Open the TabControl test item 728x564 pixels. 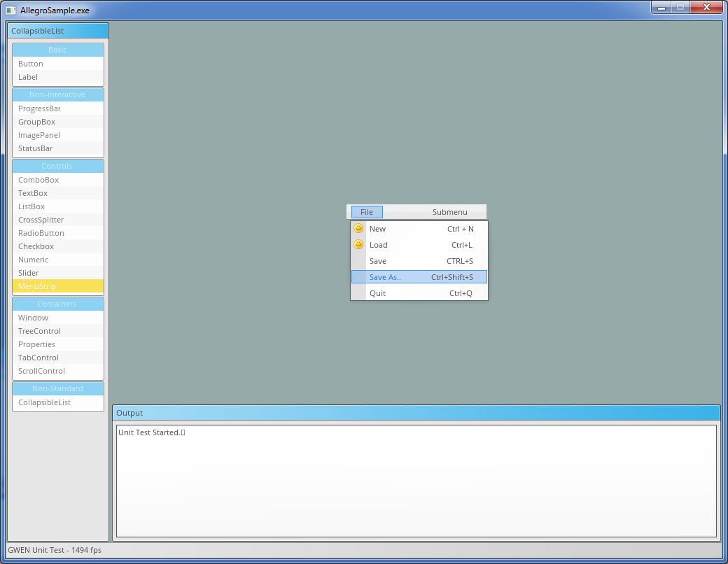[x=38, y=358]
